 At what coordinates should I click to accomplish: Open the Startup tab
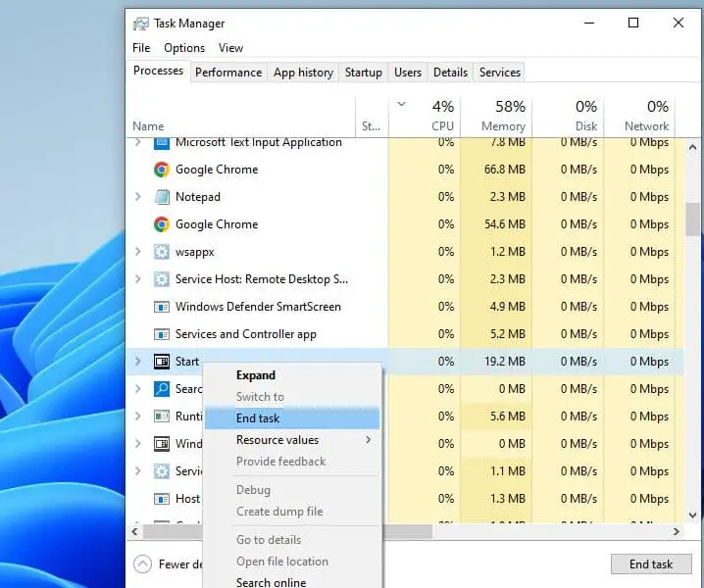363,73
